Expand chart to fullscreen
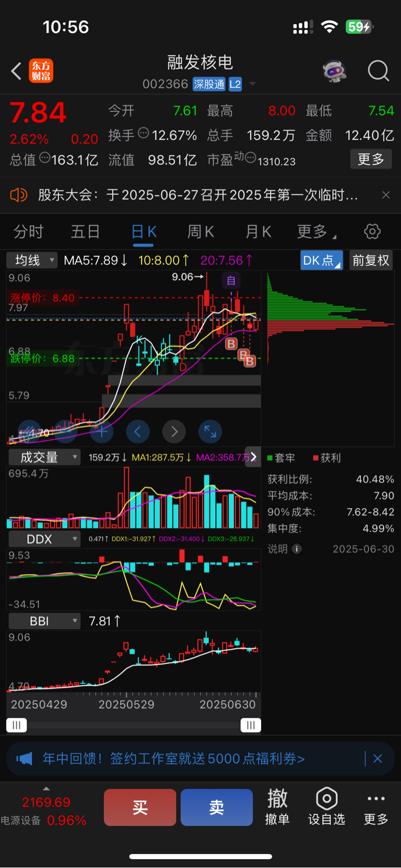The height and width of the screenshot is (868, 401). [x=210, y=432]
